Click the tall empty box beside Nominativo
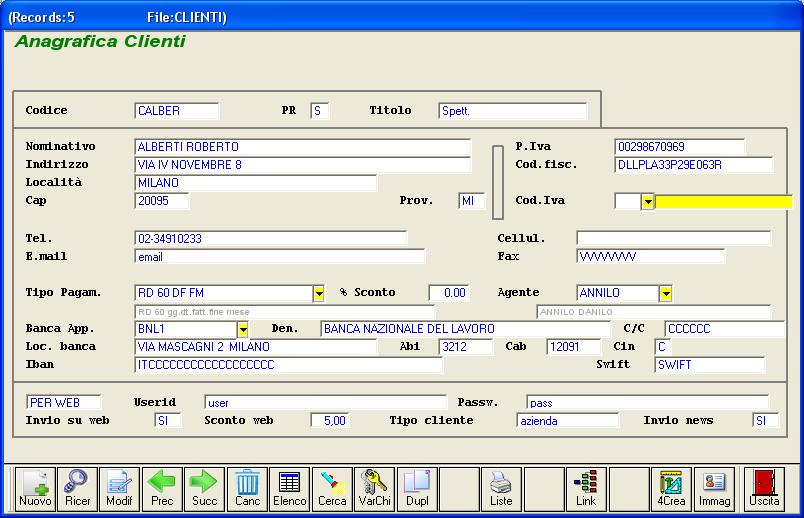 pyautogui.click(x=498, y=183)
